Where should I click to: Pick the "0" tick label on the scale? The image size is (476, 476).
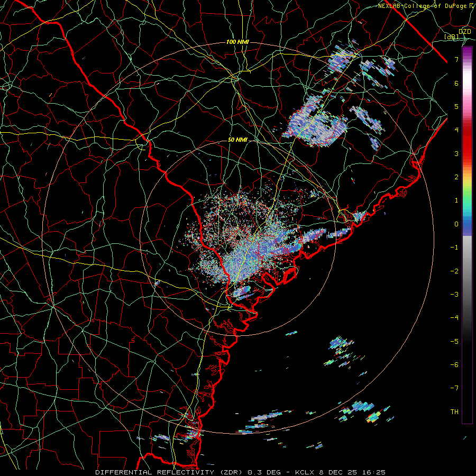tap(456, 224)
